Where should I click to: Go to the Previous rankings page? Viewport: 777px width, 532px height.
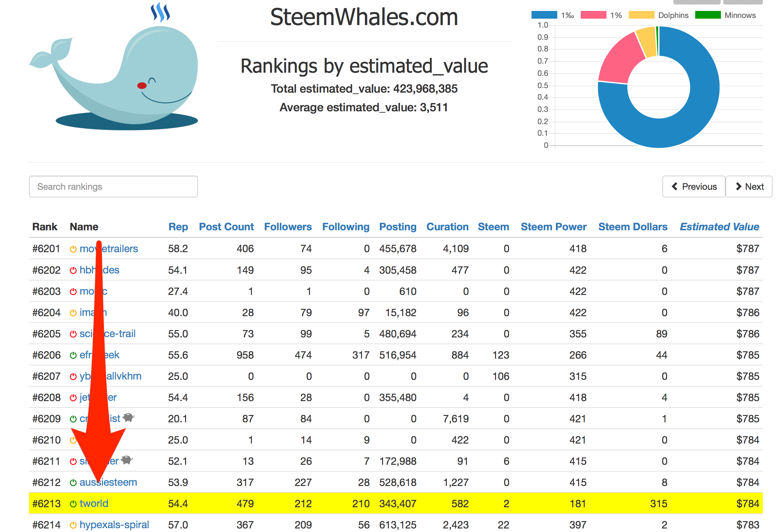[694, 187]
